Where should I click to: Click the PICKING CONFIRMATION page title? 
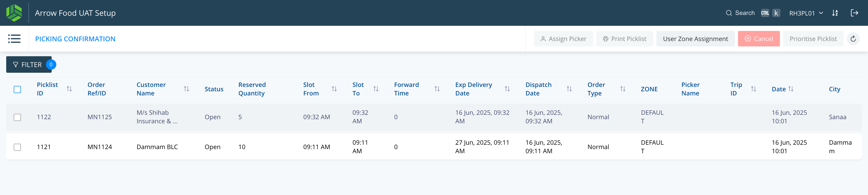click(75, 39)
